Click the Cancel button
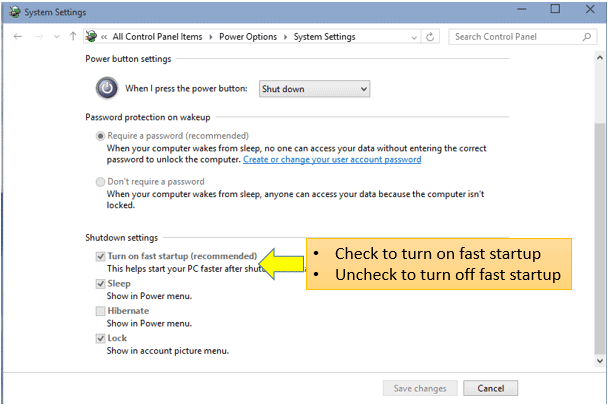Viewport: 608px width, 406px height. pyautogui.click(x=491, y=388)
